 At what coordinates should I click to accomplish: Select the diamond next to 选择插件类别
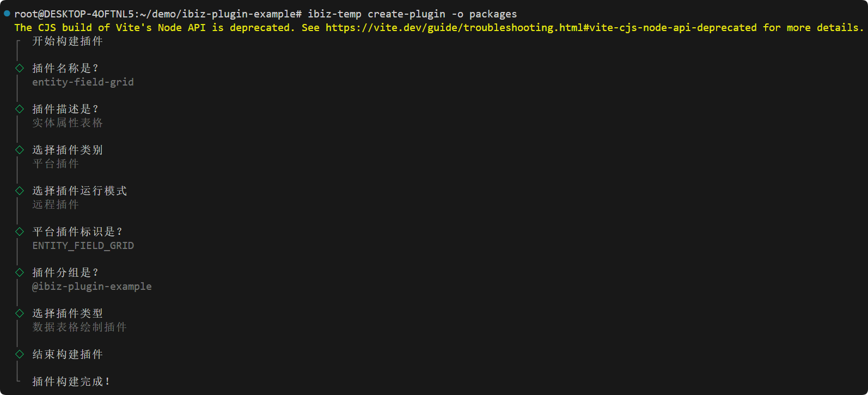coord(20,150)
